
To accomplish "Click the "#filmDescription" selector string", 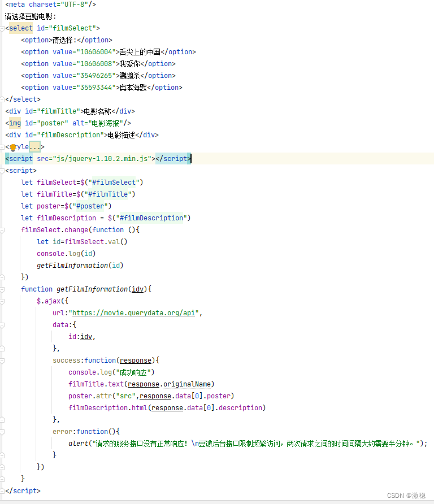I will 151,218.
